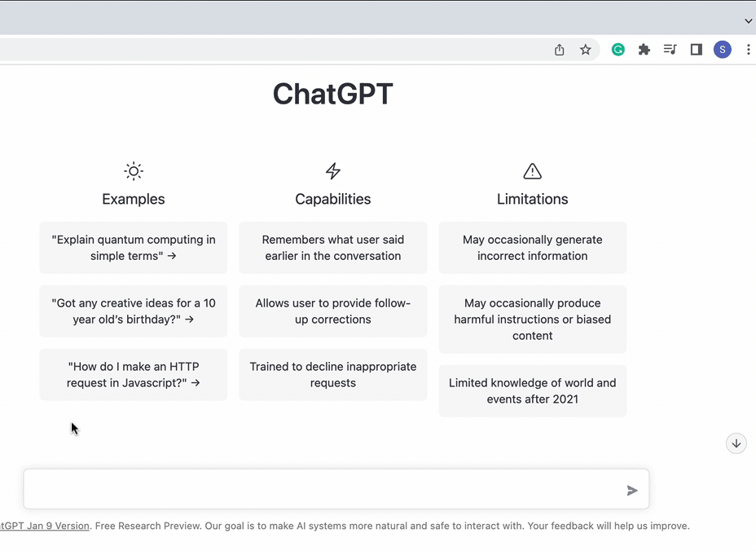Open the Chrome three-dot menu
The image size is (756, 551).
click(749, 49)
